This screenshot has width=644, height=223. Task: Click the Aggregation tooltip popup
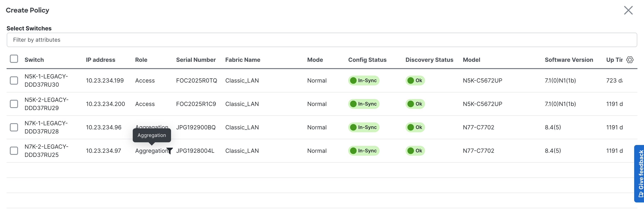(x=152, y=135)
